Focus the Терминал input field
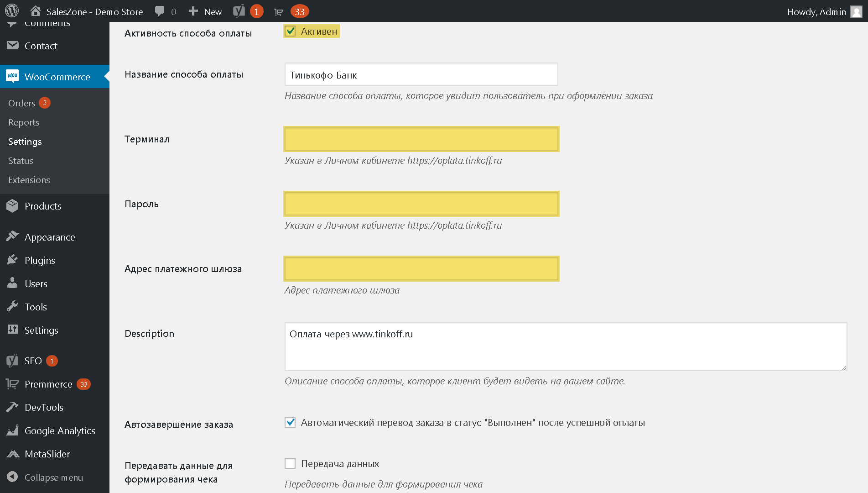The height and width of the screenshot is (493, 868). coord(421,139)
